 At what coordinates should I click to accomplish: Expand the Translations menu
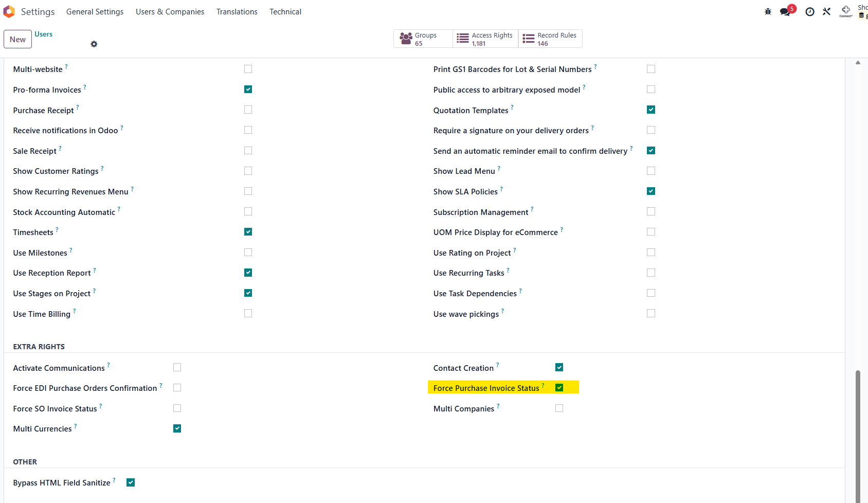tap(237, 12)
